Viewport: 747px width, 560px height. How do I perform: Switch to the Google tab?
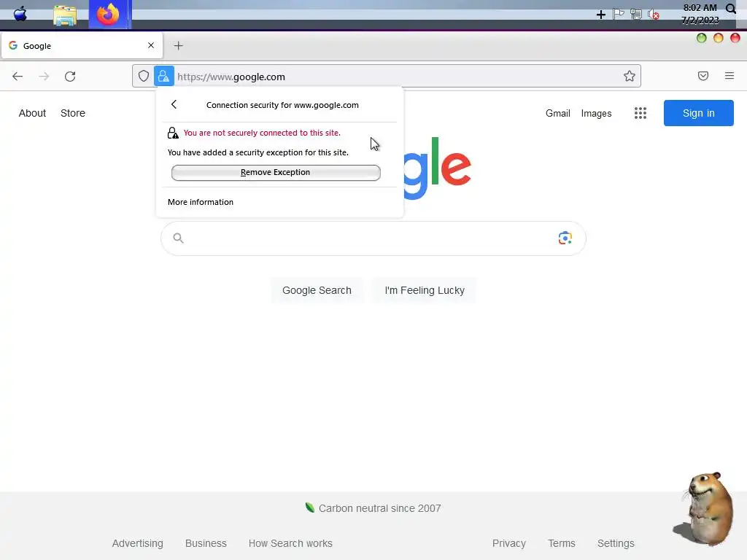point(82,46)
